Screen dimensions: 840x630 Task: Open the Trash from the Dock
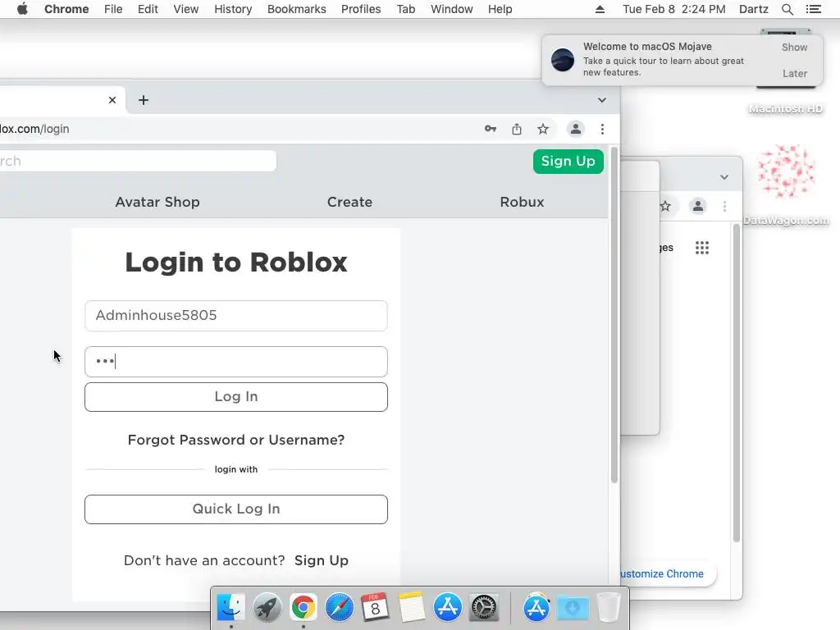[x=608, y=608]
